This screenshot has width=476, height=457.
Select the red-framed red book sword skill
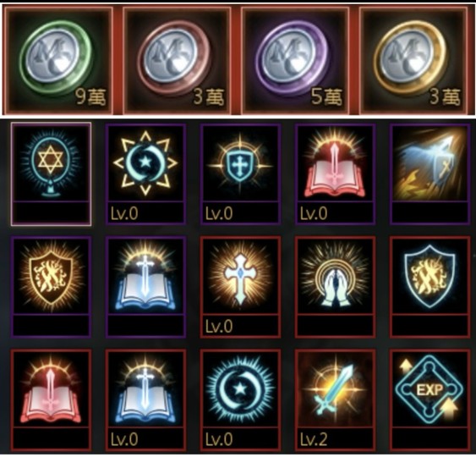pos(51,399)
